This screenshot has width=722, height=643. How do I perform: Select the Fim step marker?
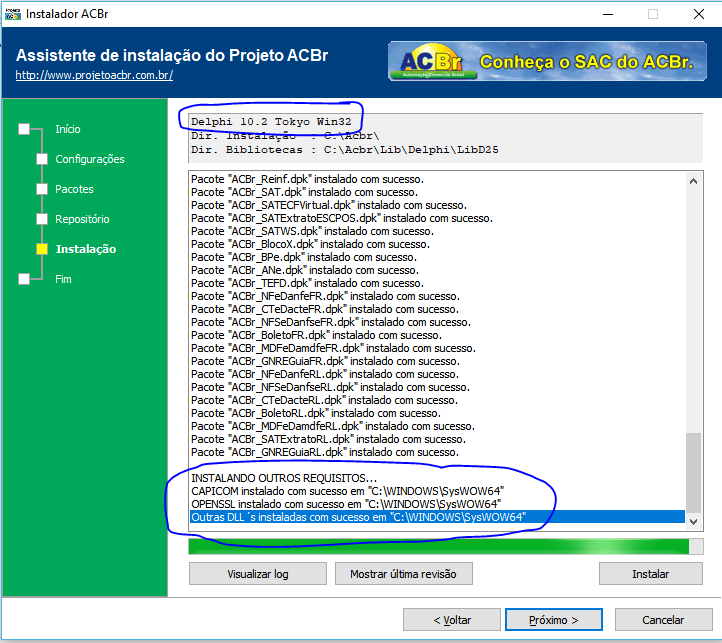24,279
